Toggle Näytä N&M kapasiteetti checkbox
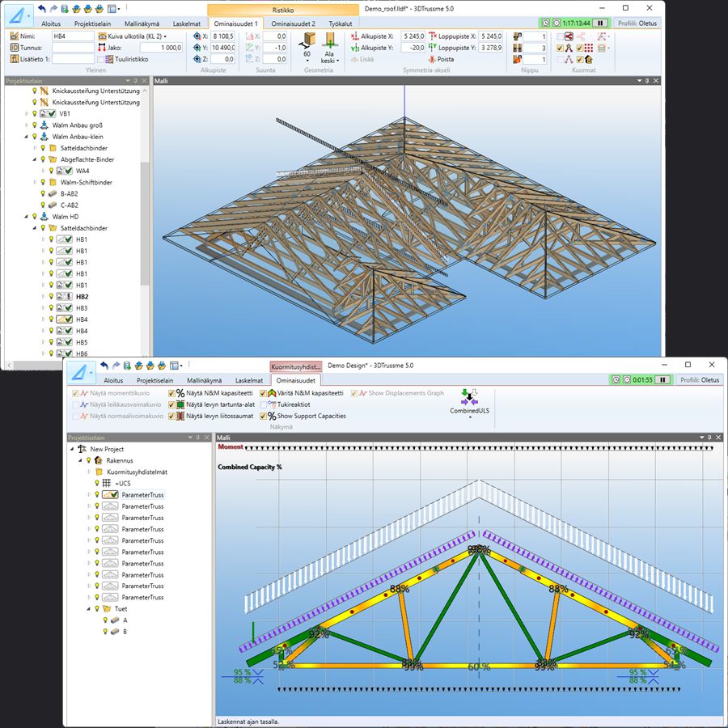Viewport: 728px width, 728px height. 171,393
